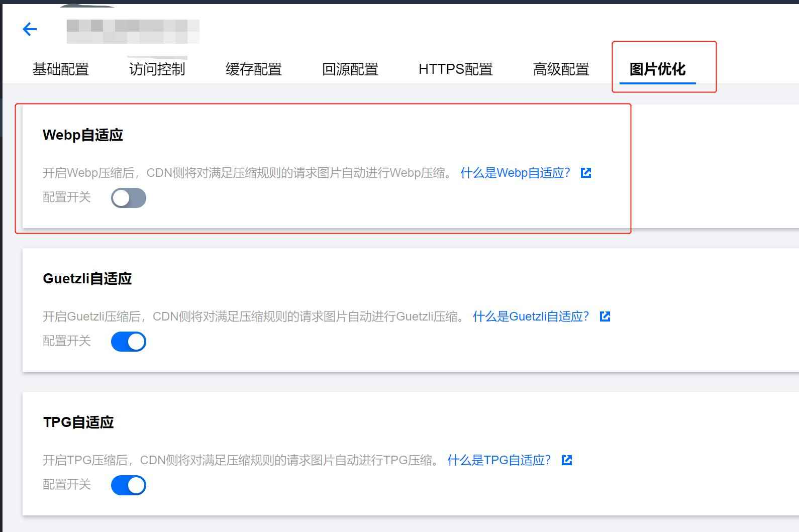Open the 访问控制 tab
The height and width of the screenshot is (532, 799).
click(x=157, y=69)
